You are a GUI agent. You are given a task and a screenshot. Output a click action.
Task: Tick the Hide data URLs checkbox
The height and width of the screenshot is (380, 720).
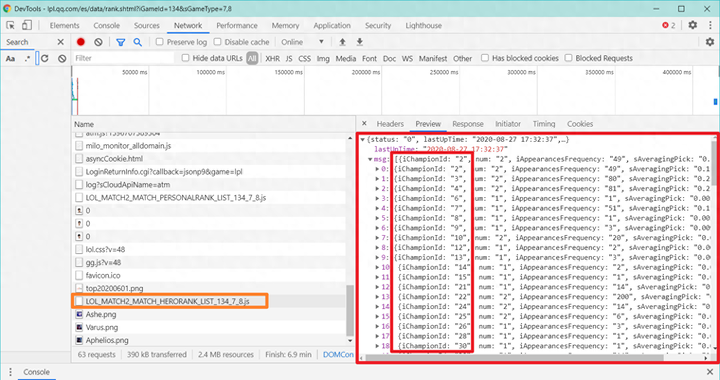[185, 58]
